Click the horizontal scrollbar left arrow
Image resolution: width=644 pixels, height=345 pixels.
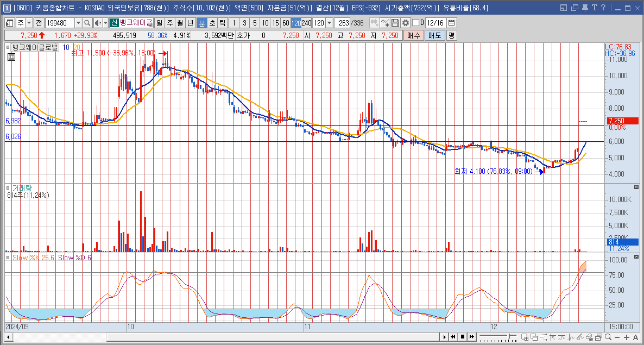(8, 337)
